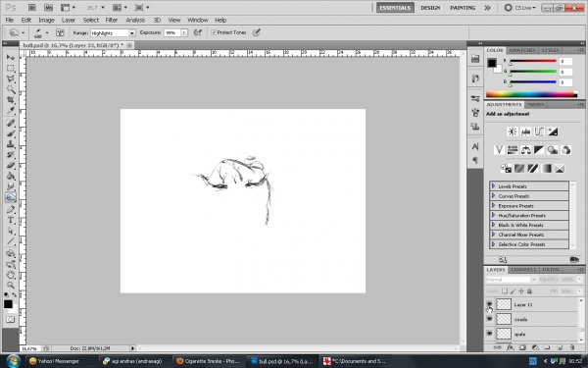The width and height of the screenshot is (588, 368).
Task: Add a Brightness/Contrast adjustment
Action: 513,131
